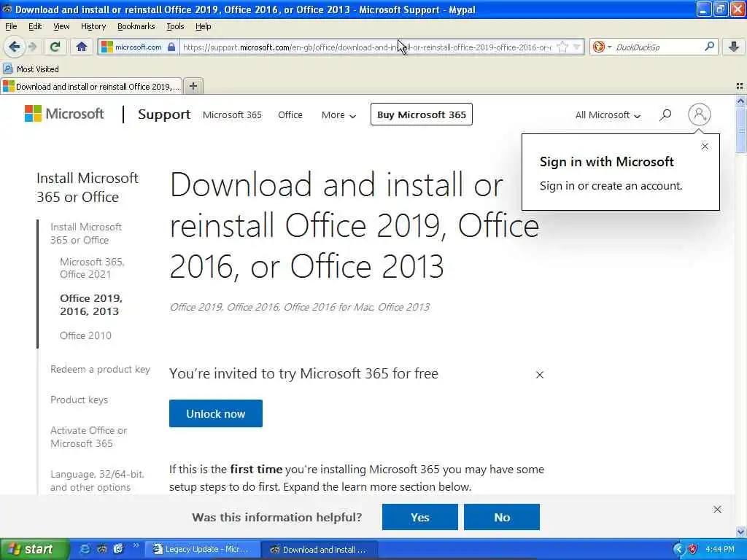
Task: Expand the More dropdown in navigation
Action: tap(338, 114)
